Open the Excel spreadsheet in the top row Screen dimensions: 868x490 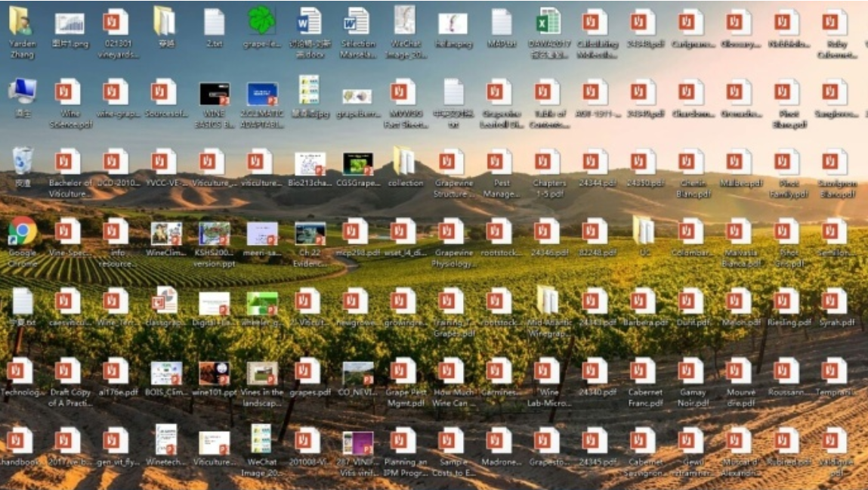click(x=547, y=22)
